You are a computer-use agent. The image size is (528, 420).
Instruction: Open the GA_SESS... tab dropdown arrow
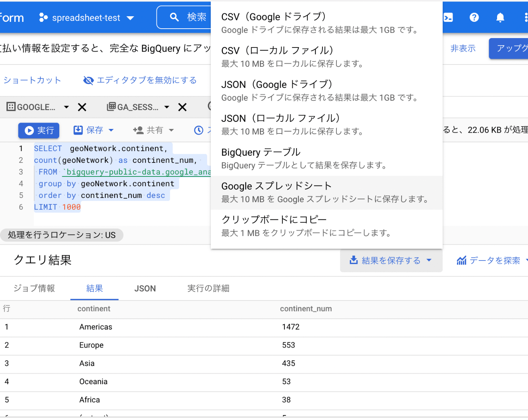point(167,107)
